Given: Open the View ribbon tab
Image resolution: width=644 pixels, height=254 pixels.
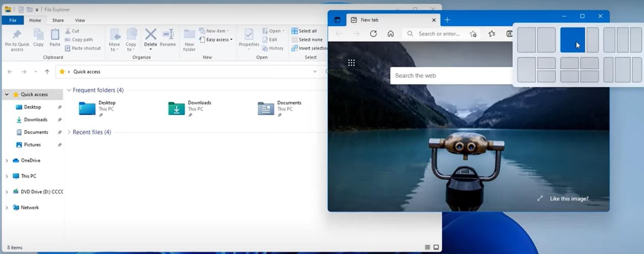Looking at the screenshot, I should [80, 20].
